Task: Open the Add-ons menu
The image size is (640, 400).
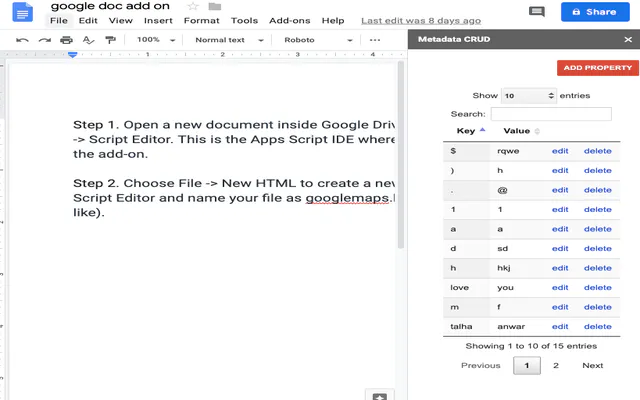Action: coord(289,20)
